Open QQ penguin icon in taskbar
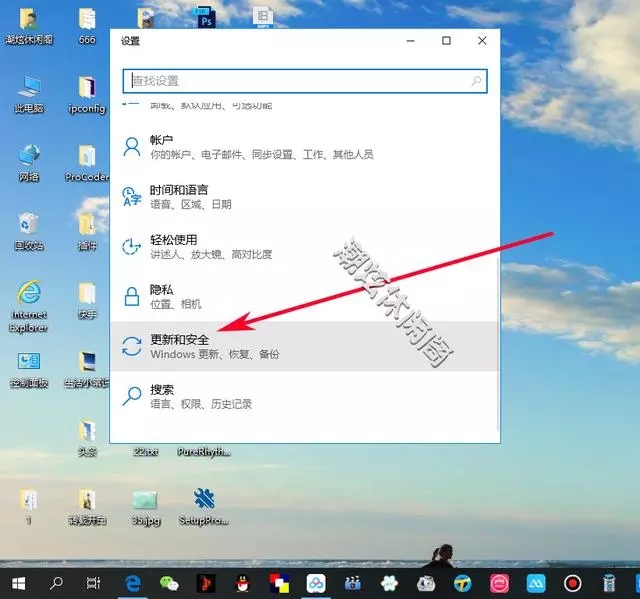This screenshot has width=640, height=599. (x=243, y=584)
